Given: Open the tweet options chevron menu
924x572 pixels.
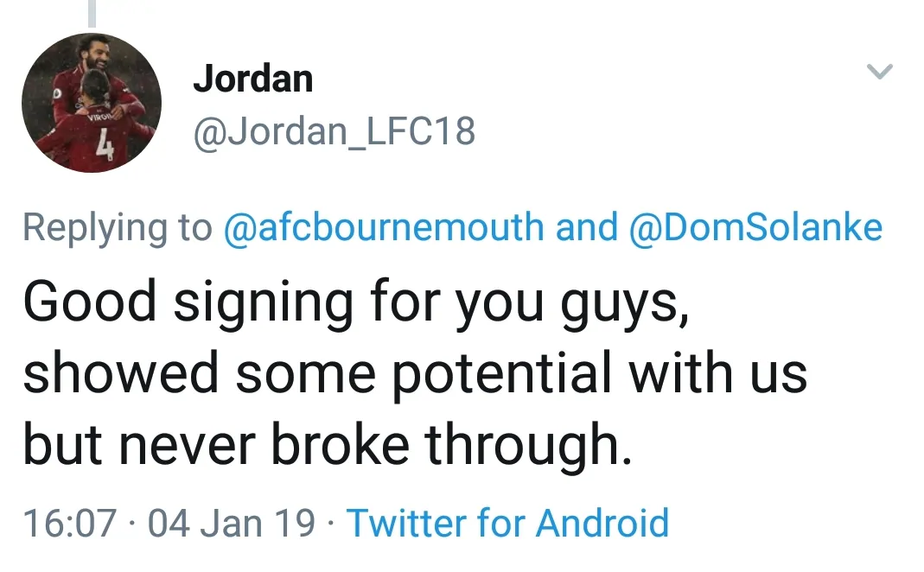Looking at the screenshot, I should click(x=879, y=73).
